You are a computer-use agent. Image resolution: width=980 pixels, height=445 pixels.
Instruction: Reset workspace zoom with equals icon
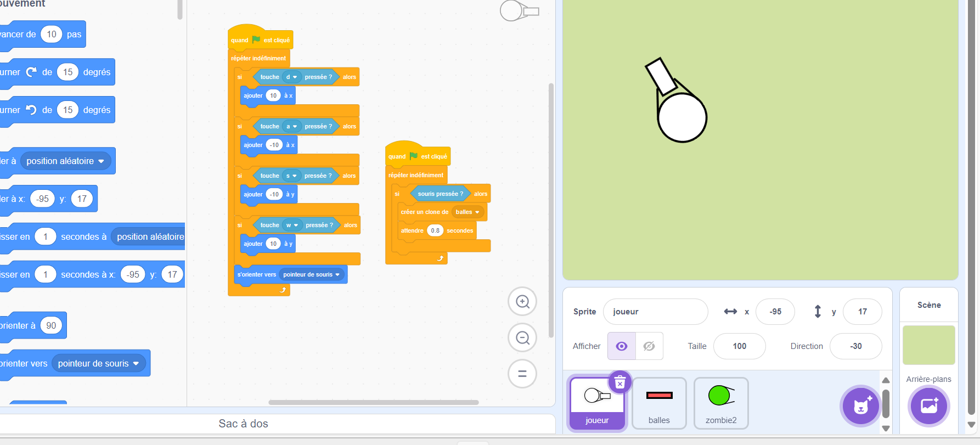[x=522, y=374]
